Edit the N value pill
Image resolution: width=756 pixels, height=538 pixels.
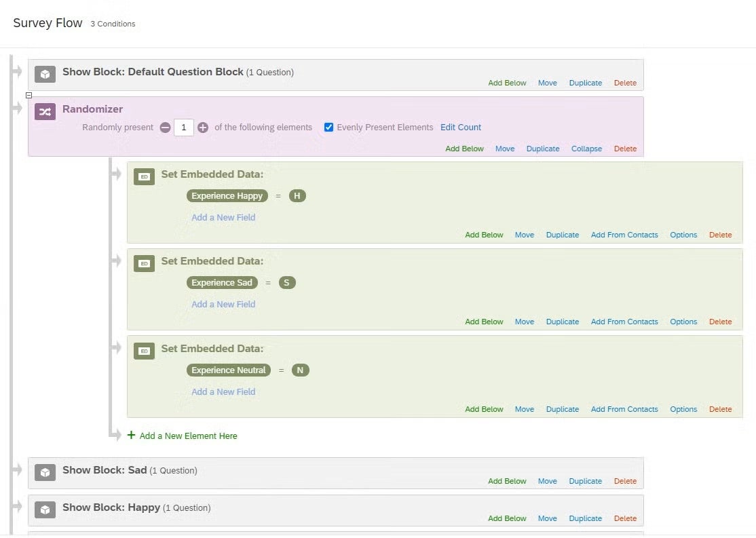pyautogui.click(x=301, y=370)
